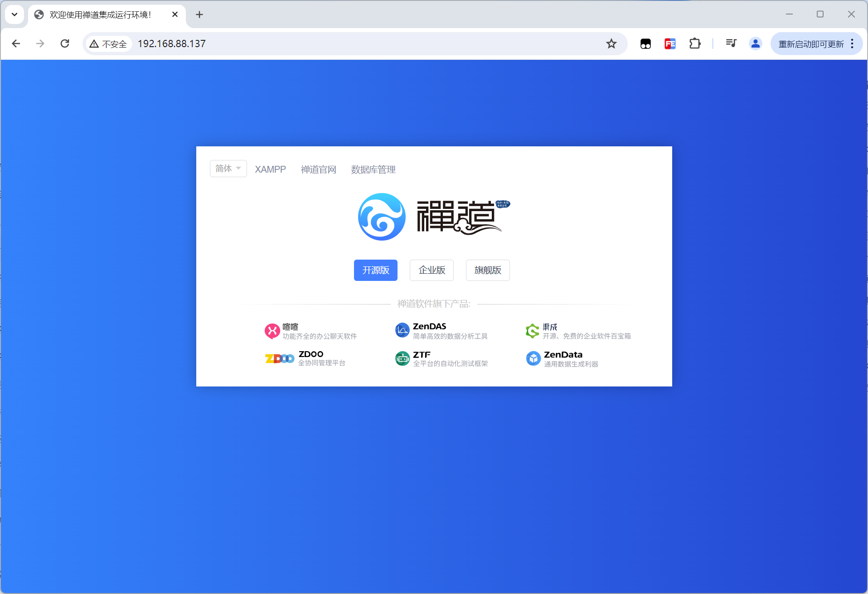Reload the current page
Screen dimensions: 868x594
pos(65,43)
